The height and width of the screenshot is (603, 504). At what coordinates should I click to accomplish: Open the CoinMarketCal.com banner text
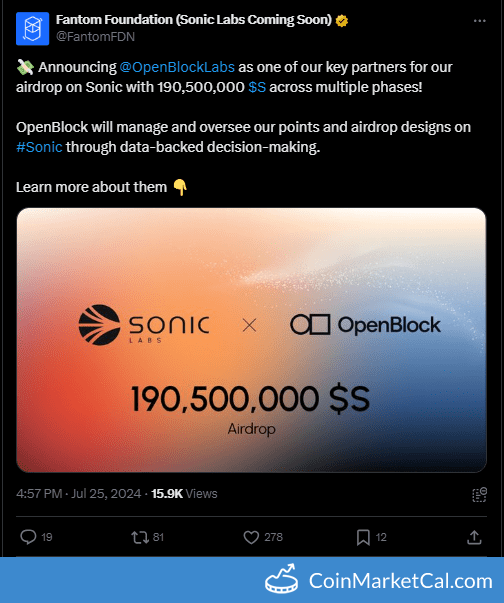tap(401, 581)
